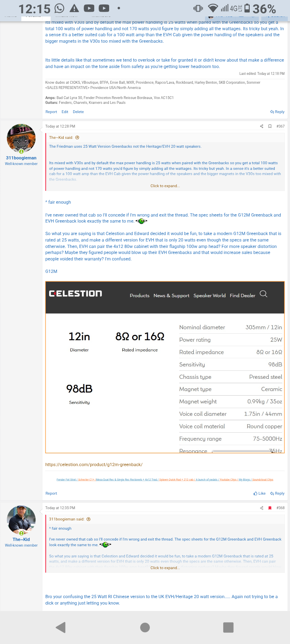290x644 pixels.
Task: Report 311boogieman's post #367
Action: pos(51,493)
